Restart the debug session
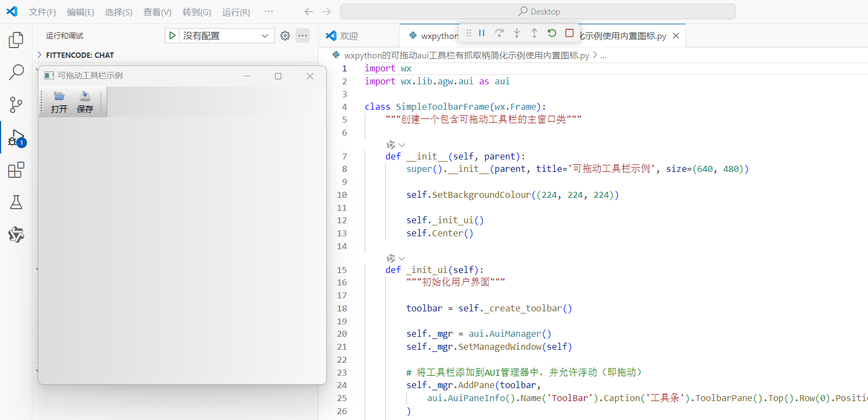Screen dimensions: 868x420 coord(551,34)
